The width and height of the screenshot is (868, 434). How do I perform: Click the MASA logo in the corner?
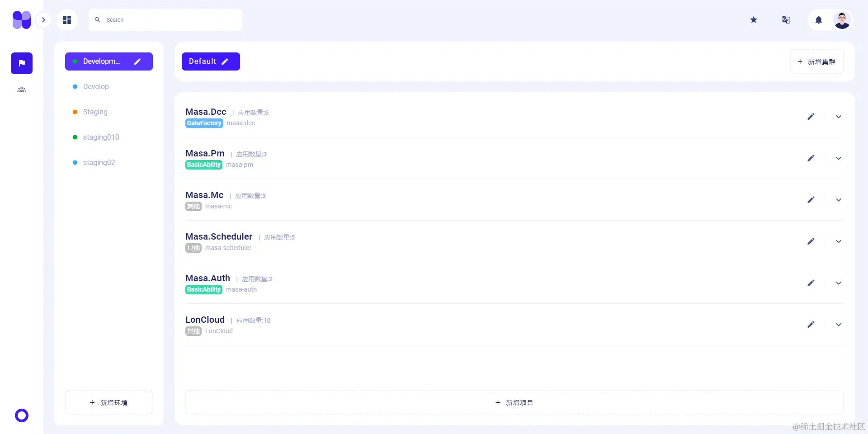pos(22,20)
